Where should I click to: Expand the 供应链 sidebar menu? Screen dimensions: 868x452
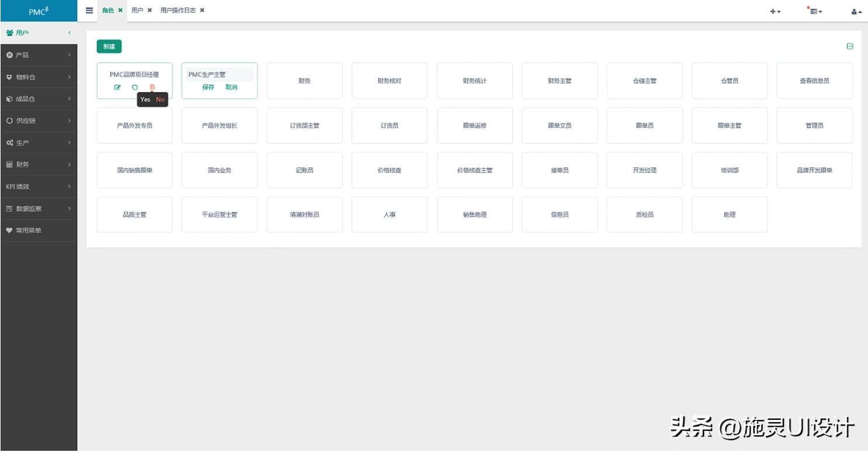pos(39,121)
